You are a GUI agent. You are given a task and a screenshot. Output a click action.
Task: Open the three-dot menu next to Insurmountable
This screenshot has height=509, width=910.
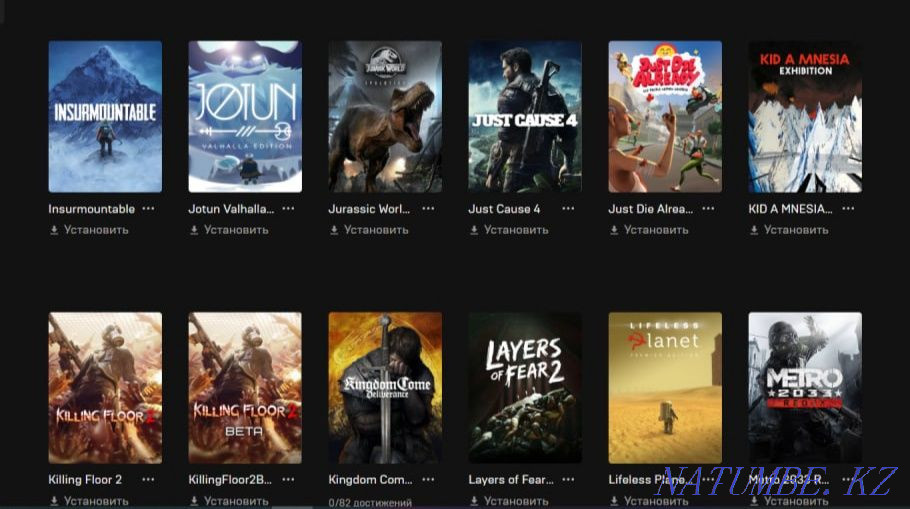(148, 209)
